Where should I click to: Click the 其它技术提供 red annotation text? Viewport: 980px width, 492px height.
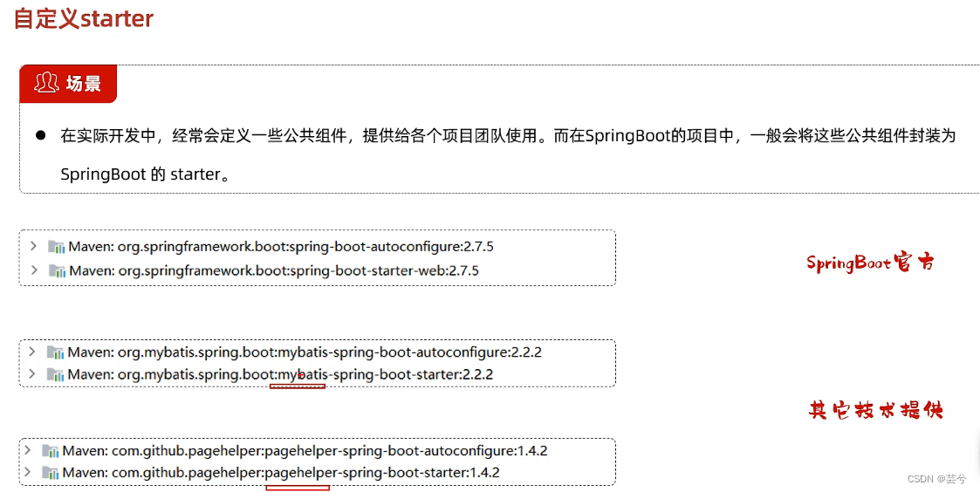click(x=875, y=410)
